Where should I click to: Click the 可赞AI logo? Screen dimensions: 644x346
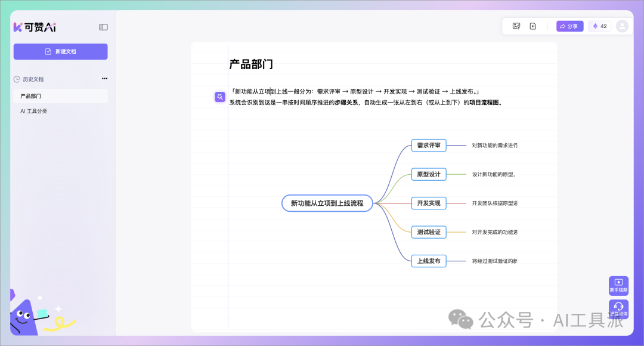[x=35, y=27]
